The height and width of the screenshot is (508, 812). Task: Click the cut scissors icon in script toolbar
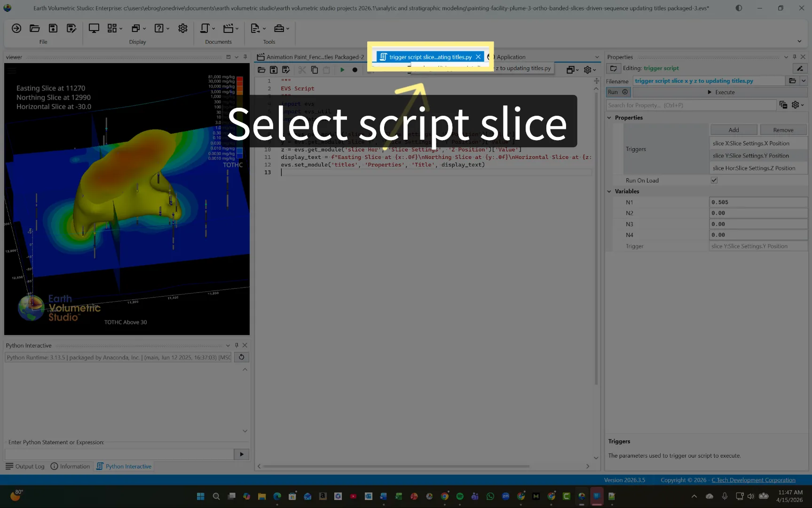pos(302,70)
